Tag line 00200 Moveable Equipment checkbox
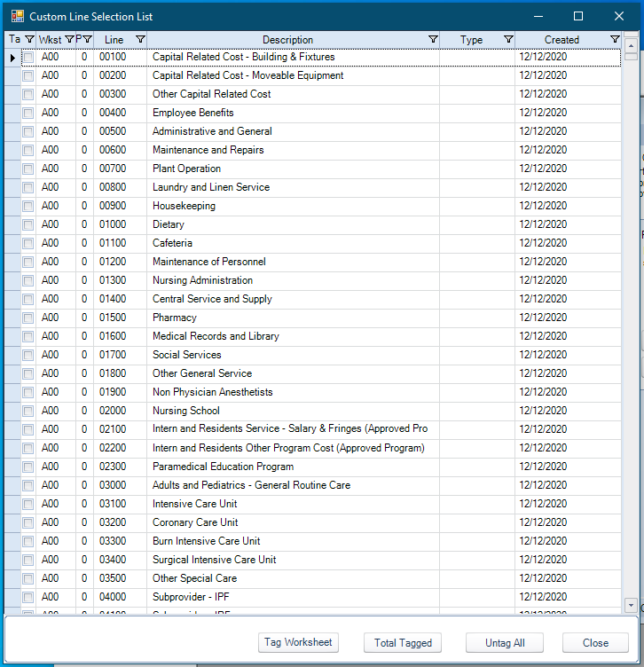The image size is (644, 667). pos(28,75)
